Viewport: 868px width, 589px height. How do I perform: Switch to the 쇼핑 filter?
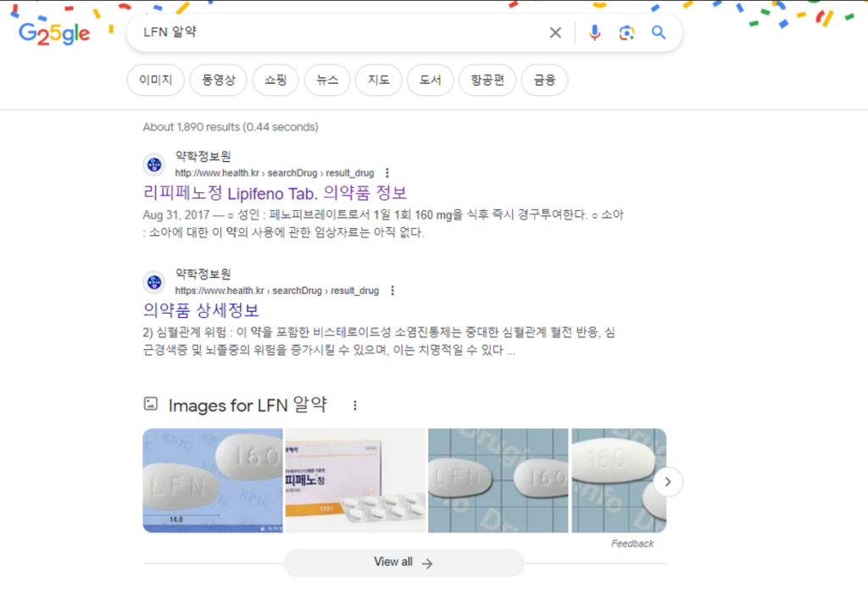tap(275, 81)
